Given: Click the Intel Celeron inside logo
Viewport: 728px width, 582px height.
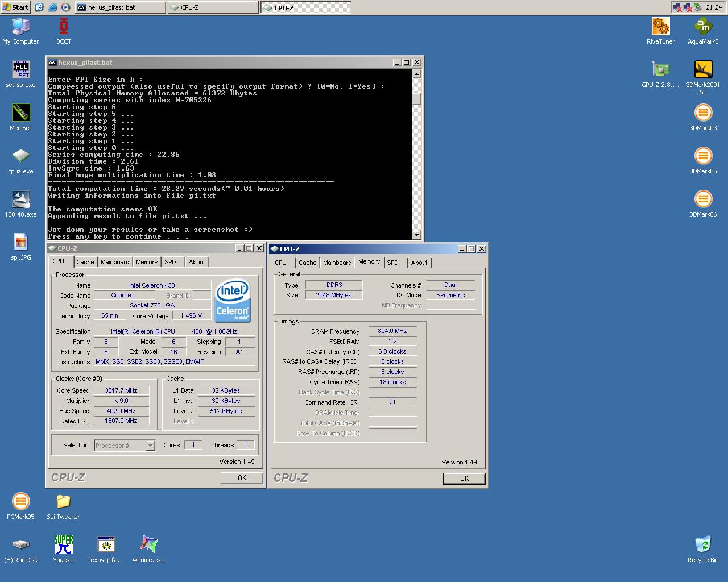Looking at the screenshot, I should click(233, 301).
